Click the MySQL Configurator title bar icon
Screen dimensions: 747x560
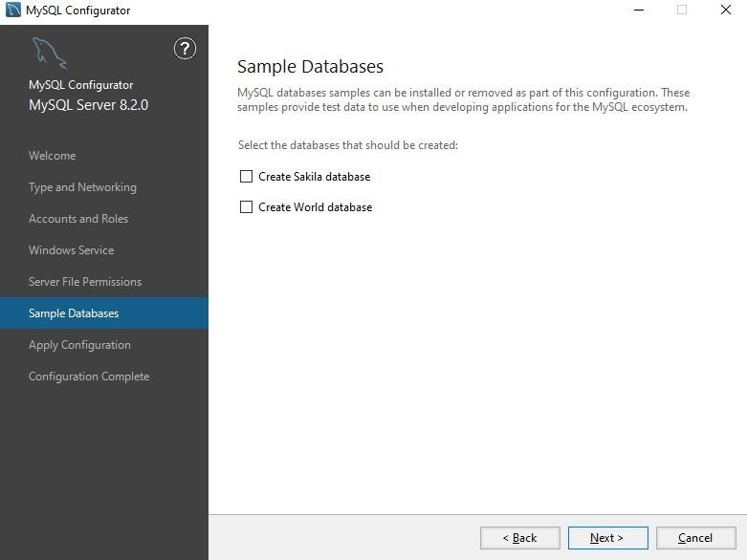pos(12,10)
